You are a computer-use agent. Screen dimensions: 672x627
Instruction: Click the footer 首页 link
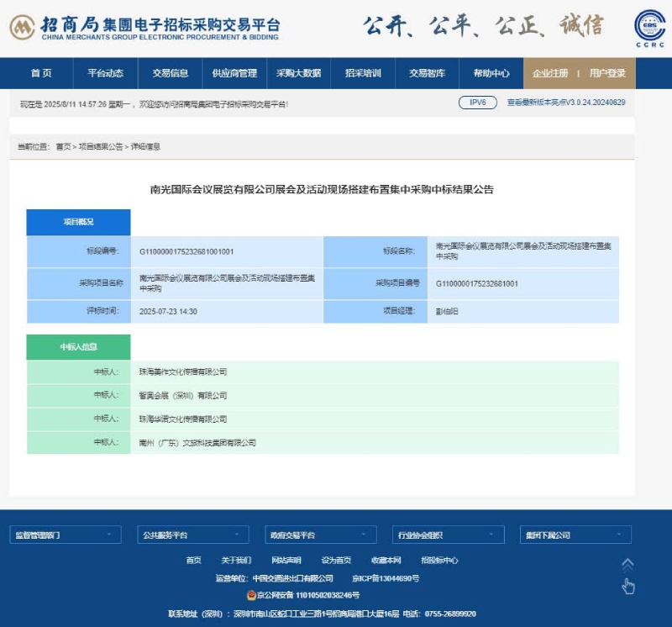194,560
